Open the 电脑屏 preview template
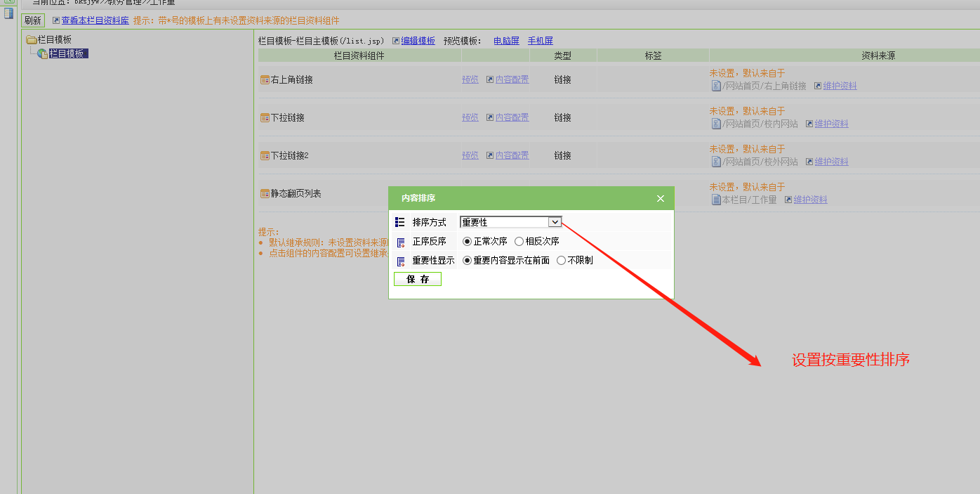This screenshot has height=494, width=980. point(506,41)
